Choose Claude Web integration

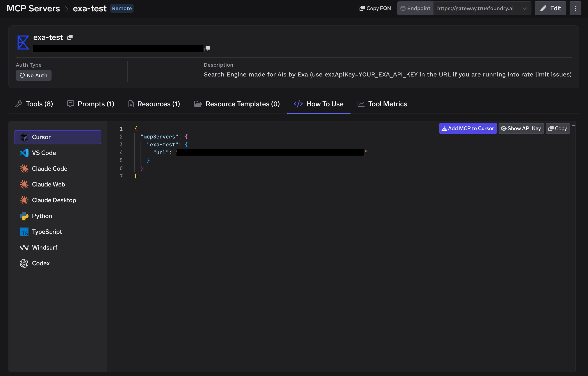pyautogui.click(x=58, y=184)
